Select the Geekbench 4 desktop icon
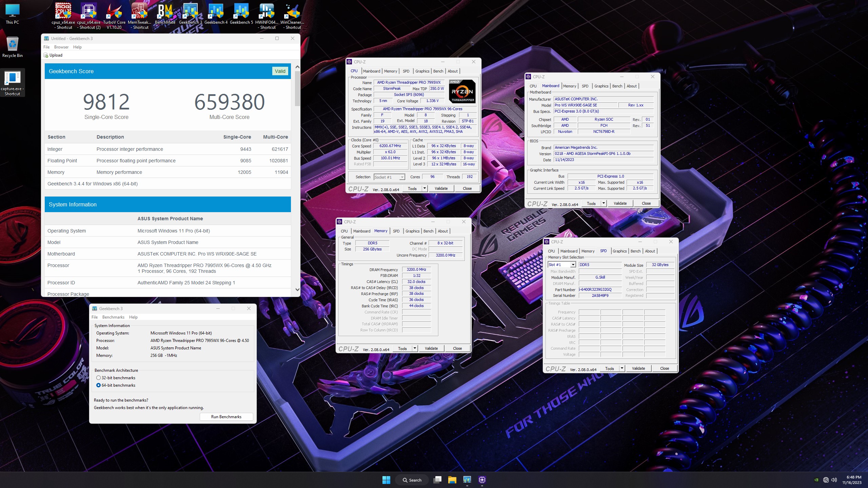Viewport: 868px width, 488px height. (216, 14)
